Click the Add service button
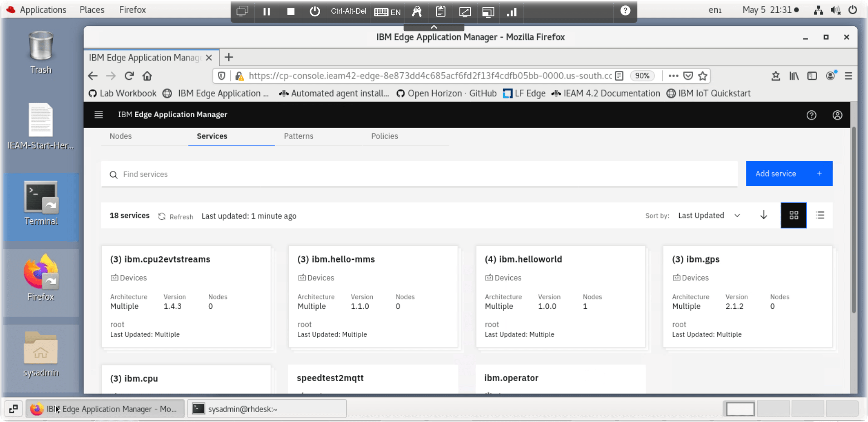The height and width of the screenshot is (422, 868). click(x=789, y=174)
